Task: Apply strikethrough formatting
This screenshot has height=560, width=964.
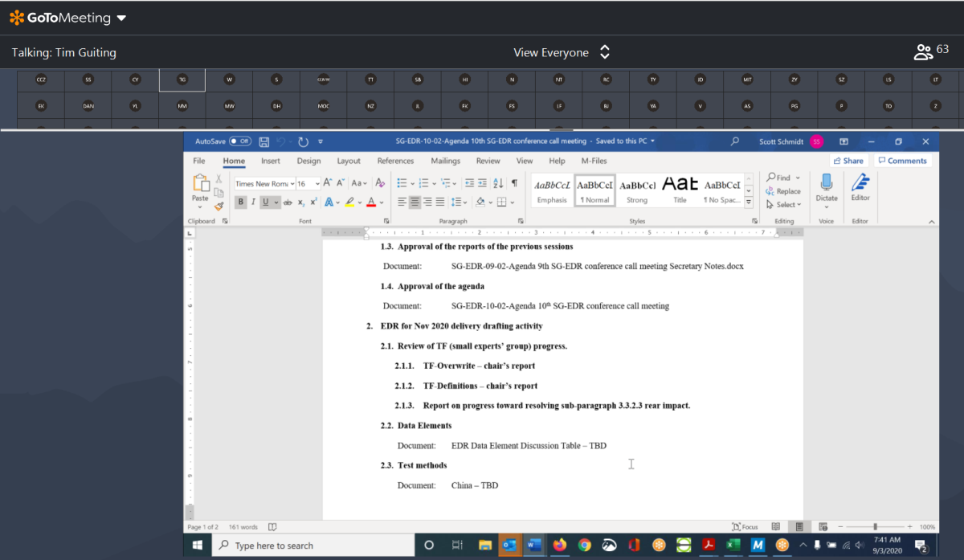Action: click(288, 202)
